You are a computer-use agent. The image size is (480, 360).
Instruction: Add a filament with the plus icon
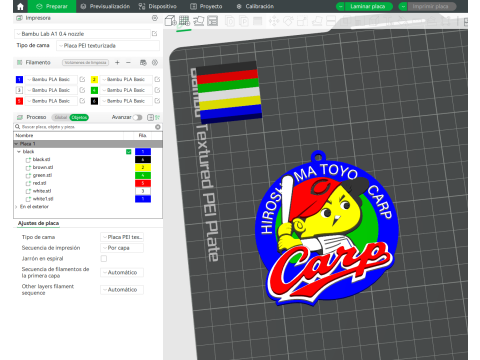117,62
